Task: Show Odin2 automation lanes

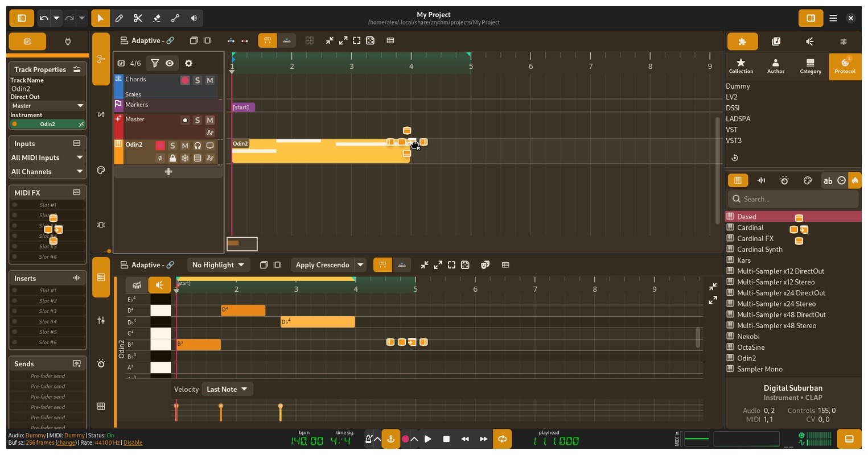Action: click(x=210, y=158)
